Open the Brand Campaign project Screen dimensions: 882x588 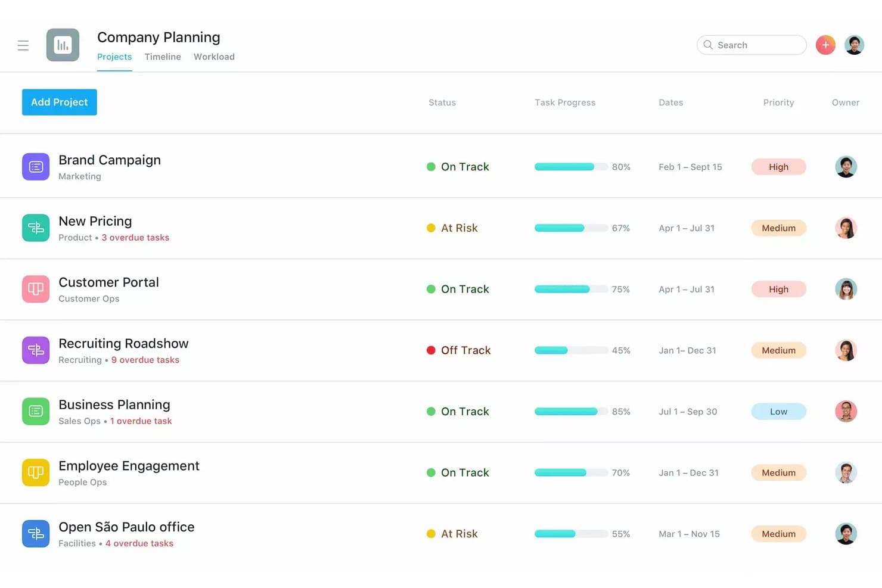(x=110, y=160)
